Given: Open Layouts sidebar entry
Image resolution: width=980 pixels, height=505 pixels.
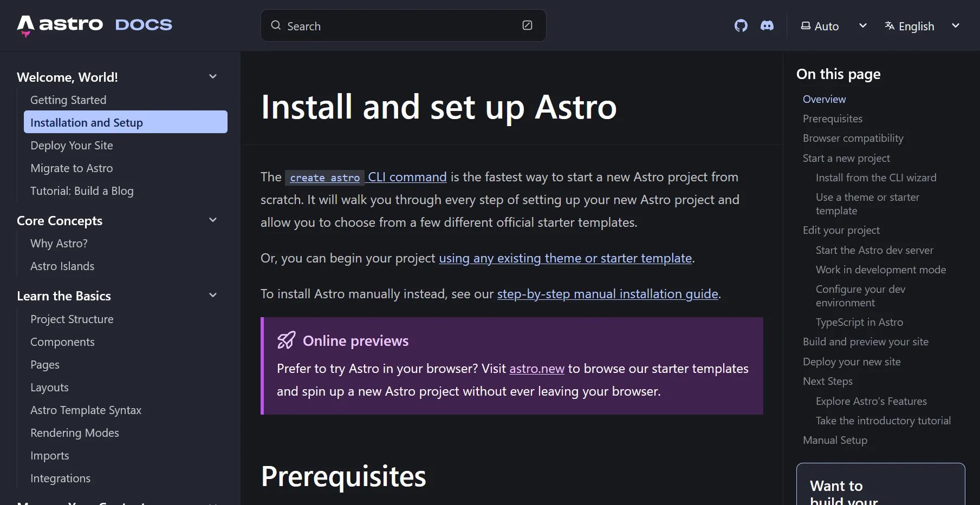Looking at the screenshot, I should click(x=49, y=387).
